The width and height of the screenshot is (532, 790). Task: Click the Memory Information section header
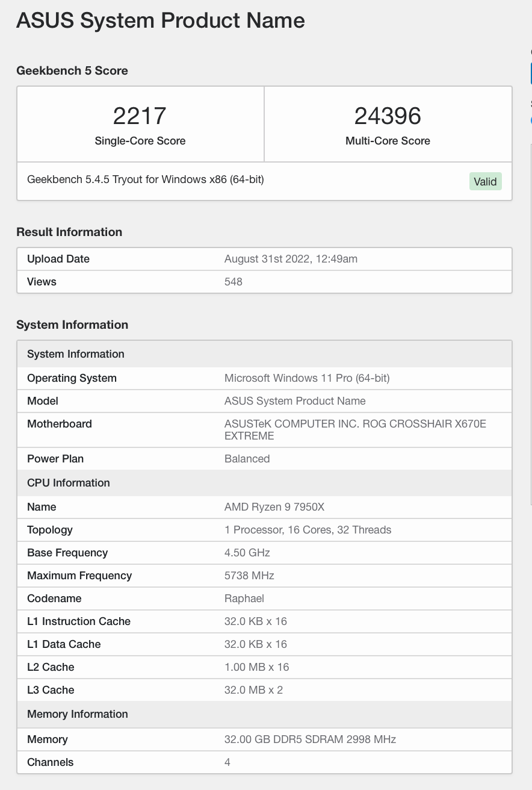(x=78, y=714)
